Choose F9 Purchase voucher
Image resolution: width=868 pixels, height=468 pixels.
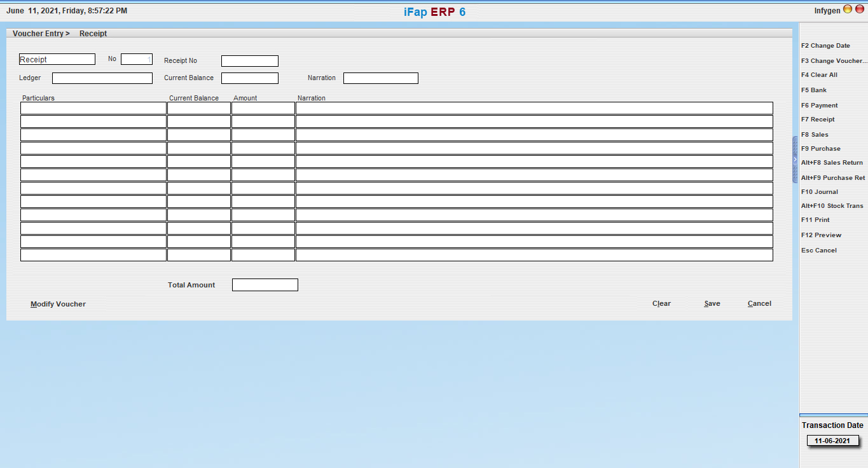pyautogui.click(x=820, y=149)
